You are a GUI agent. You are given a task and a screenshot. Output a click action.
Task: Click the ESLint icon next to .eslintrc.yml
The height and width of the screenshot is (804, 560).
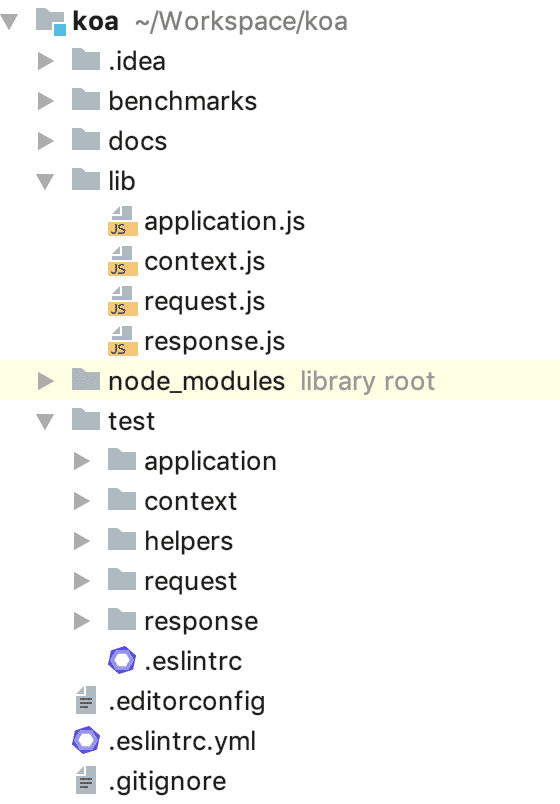tap(86, 740)
